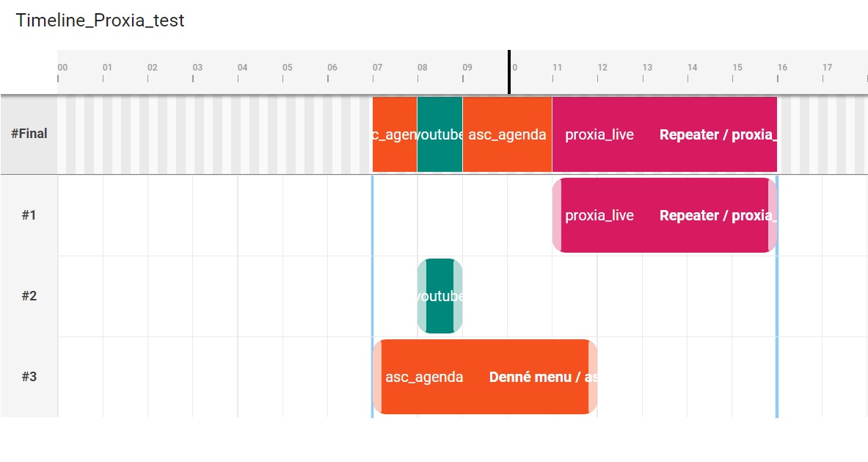
Task: Click the asc_agenda block after youtube in #Final
Action: click(507, 134)
